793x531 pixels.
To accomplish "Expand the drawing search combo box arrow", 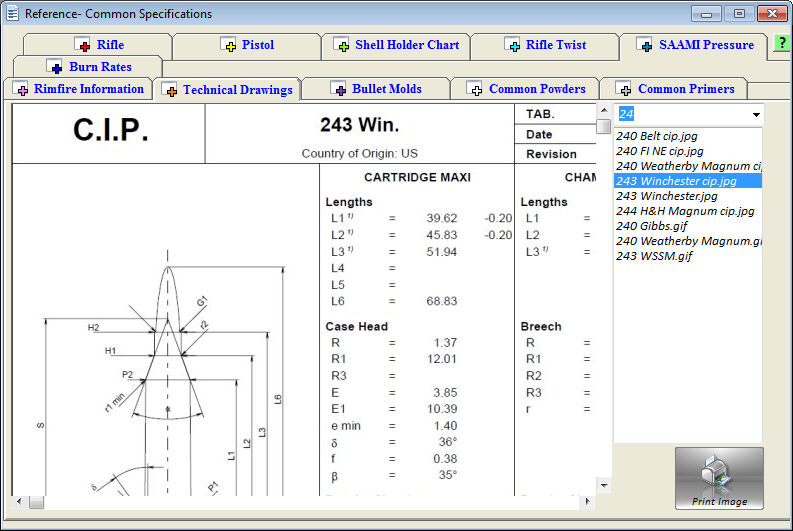I will (756, 115).
